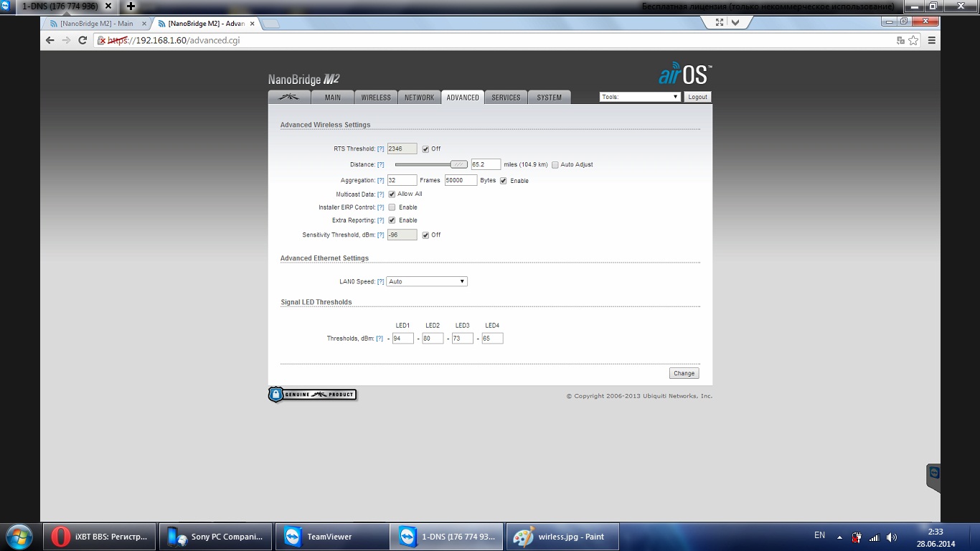Click the translate page icon

point(900,40)
